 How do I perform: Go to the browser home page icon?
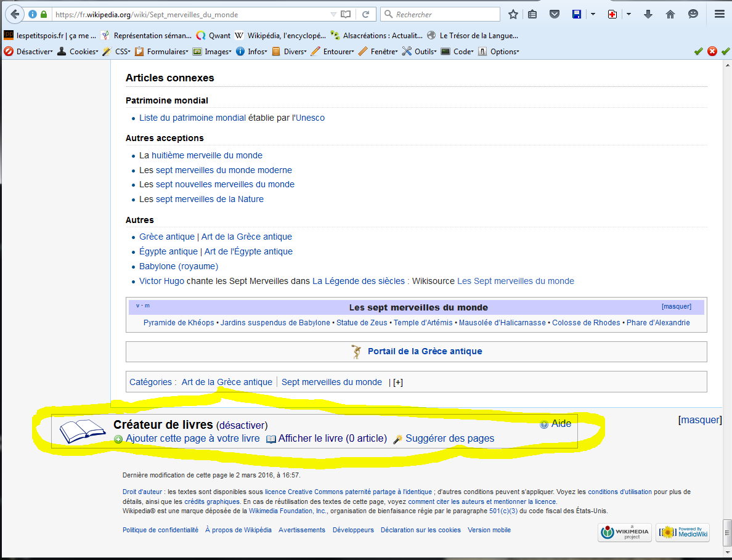pos(670,14)
